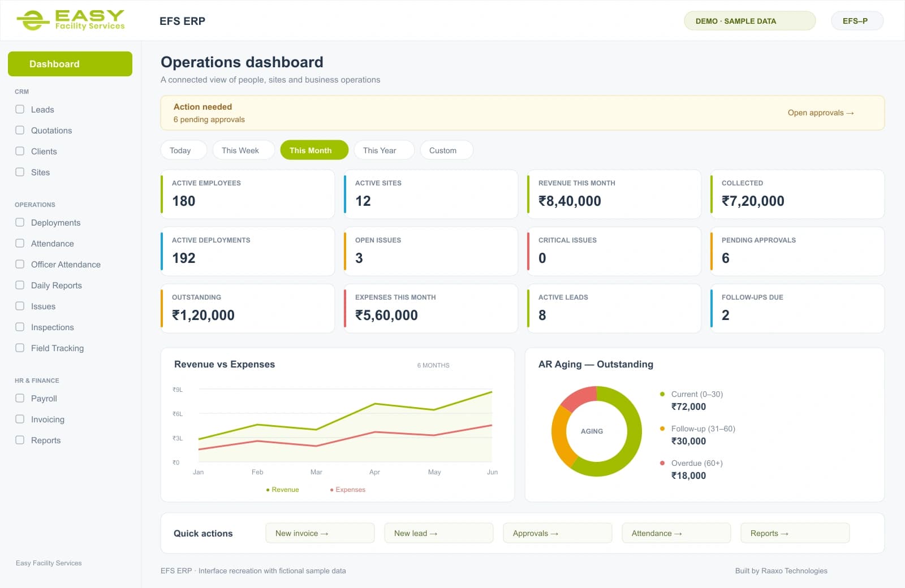Open the Approvals quick action

pos(558,533)
